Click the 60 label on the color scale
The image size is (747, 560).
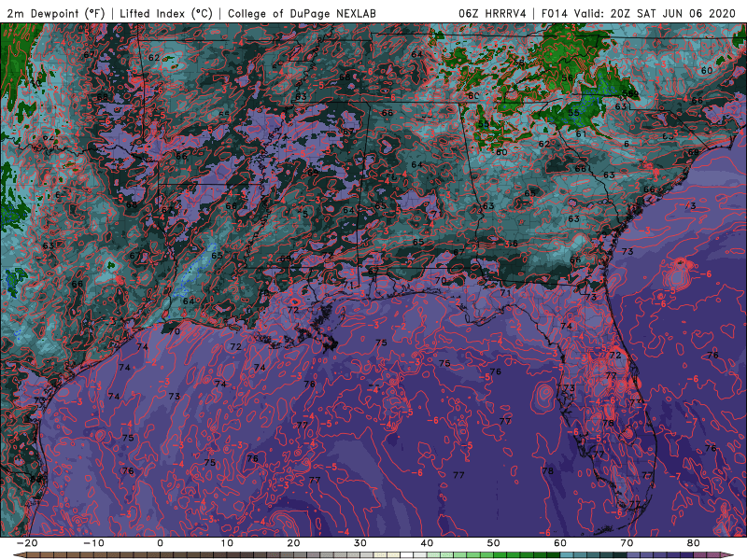click(x=560, y=543)
